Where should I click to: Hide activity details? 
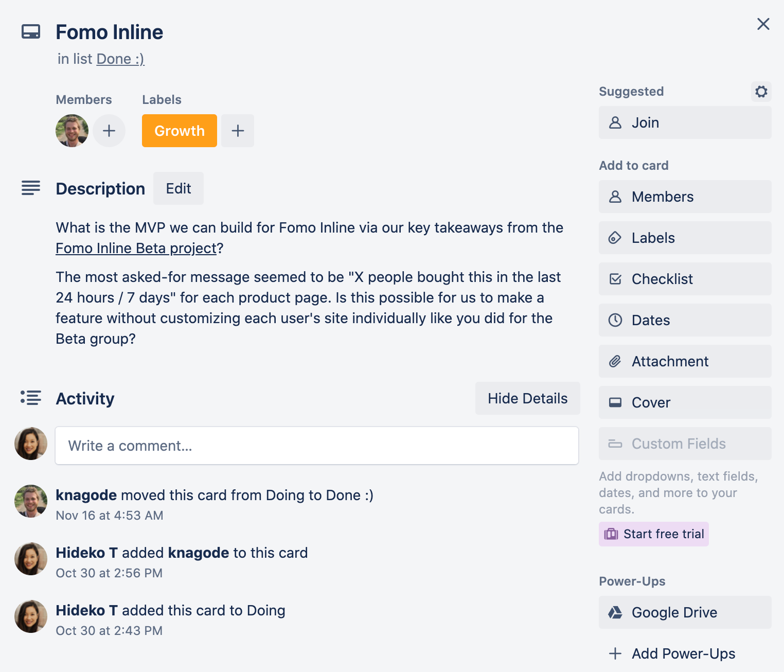528,398
